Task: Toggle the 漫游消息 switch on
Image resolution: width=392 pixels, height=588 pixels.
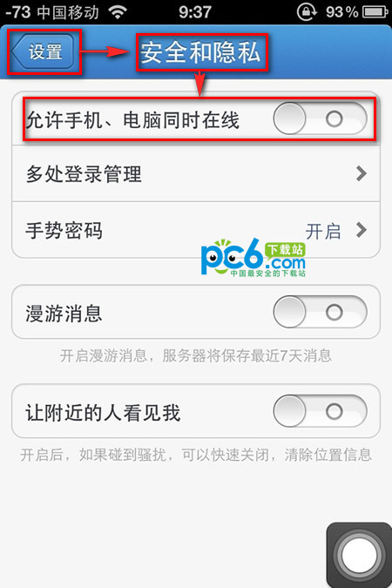Action: (x=320, y=312)
